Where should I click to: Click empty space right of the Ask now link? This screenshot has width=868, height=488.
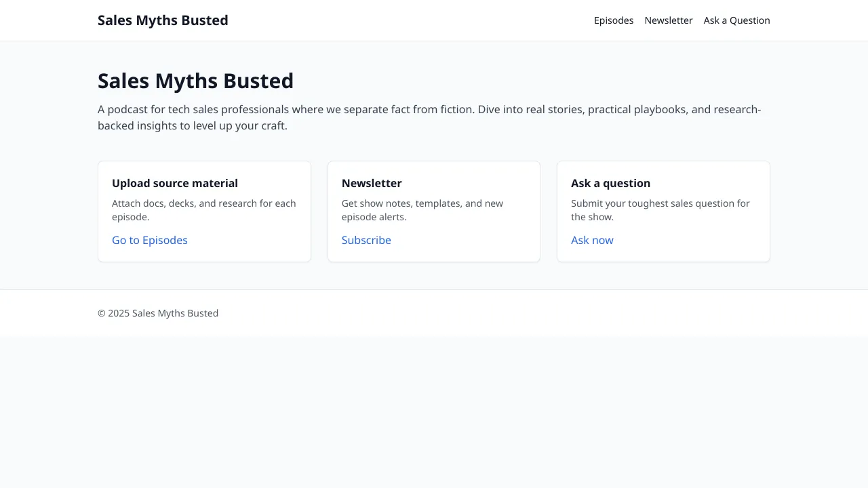pos(692,240)
